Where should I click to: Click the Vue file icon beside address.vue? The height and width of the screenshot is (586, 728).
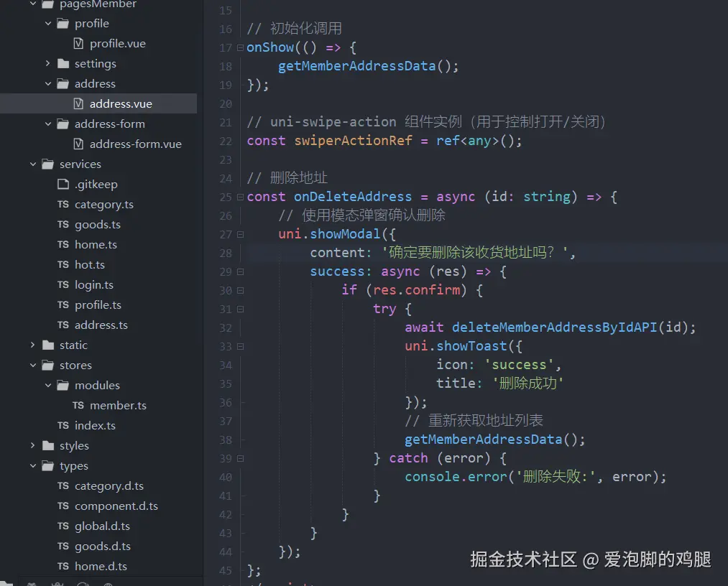(x=78, y=103)
